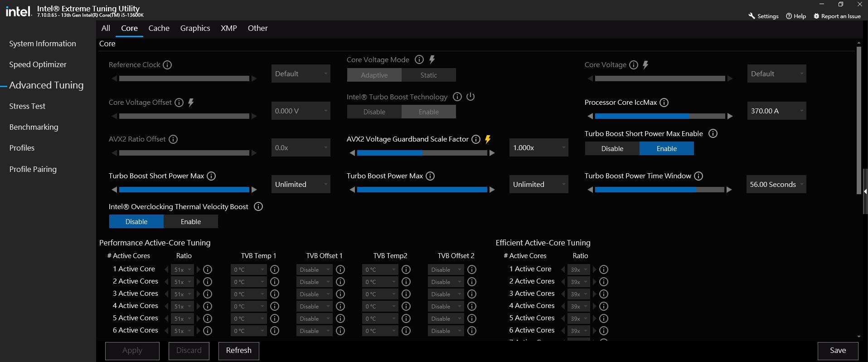Open the Processor Core IccMax 370.00 A dropdown

tap(776, 111)
